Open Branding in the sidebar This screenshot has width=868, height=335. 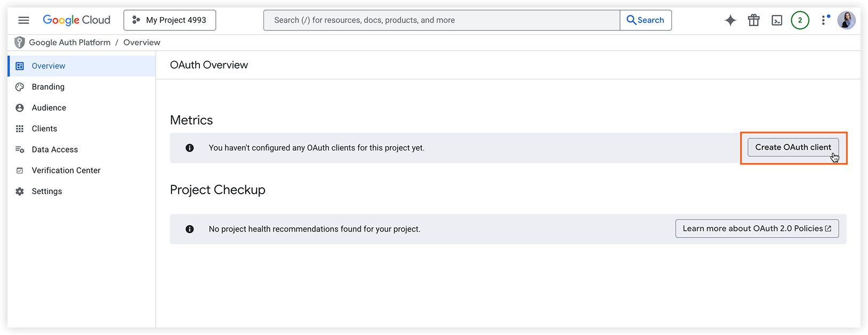tap(82, 87)
